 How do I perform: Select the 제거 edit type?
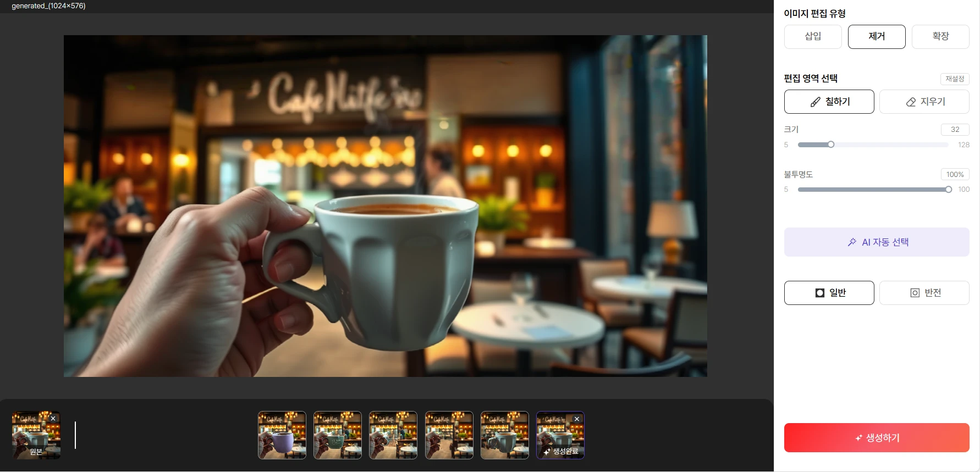(x=877, y=36)
